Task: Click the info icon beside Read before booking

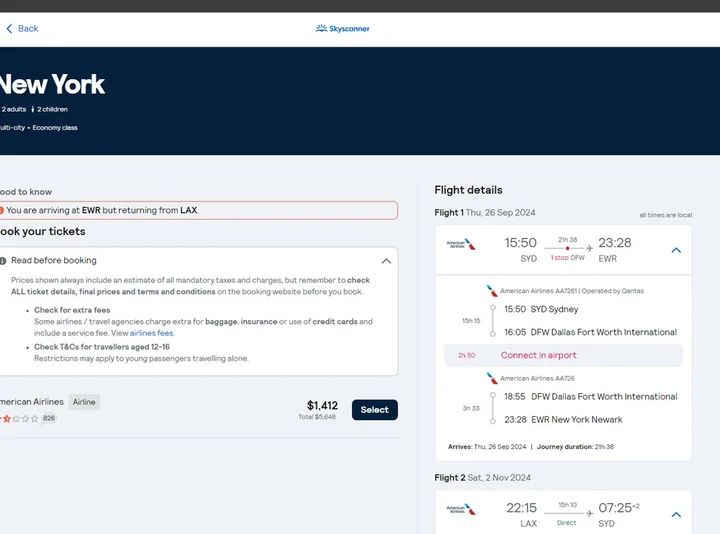Action: point(3,261)
